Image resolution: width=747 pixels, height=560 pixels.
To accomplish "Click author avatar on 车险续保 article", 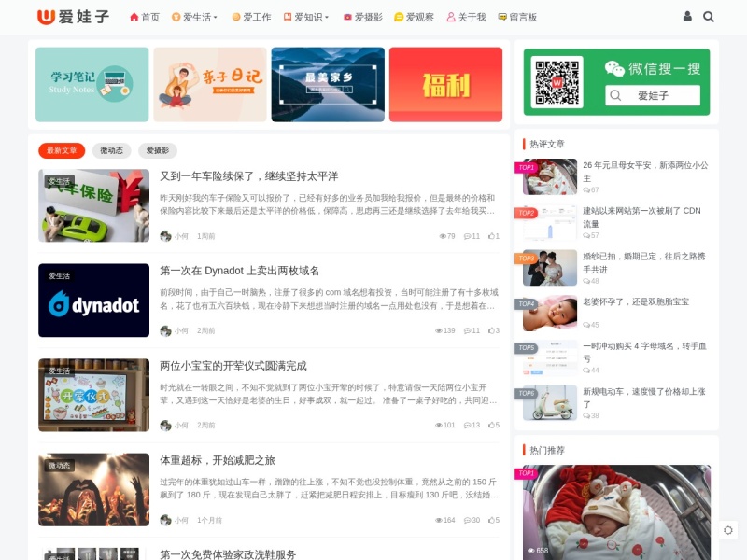I will pos(165,236).
